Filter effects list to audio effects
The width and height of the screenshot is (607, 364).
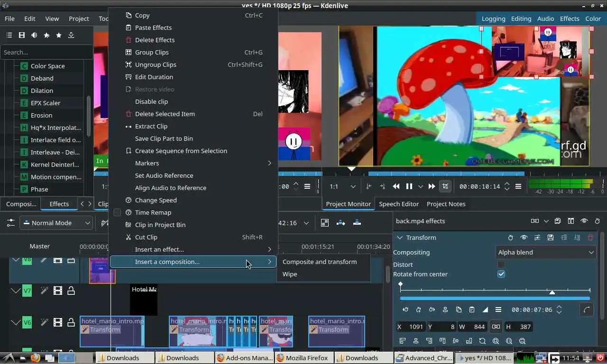click(34, 35)
